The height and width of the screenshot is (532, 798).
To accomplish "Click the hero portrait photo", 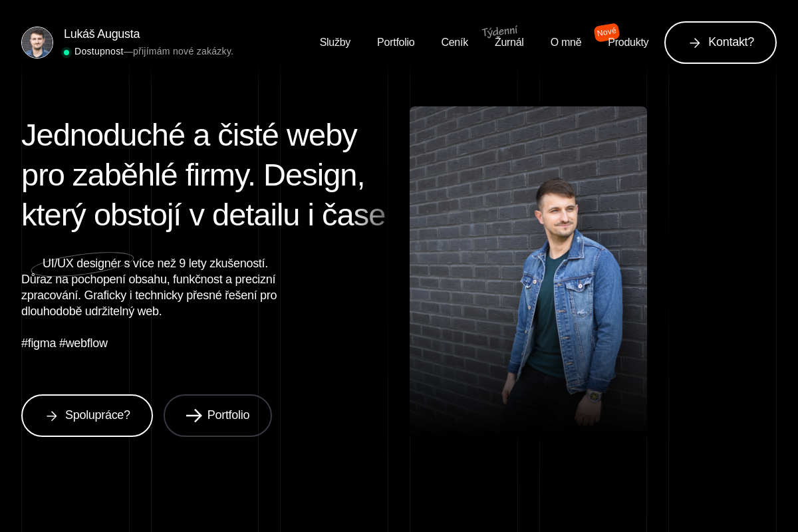I will [x=528, y=269].
